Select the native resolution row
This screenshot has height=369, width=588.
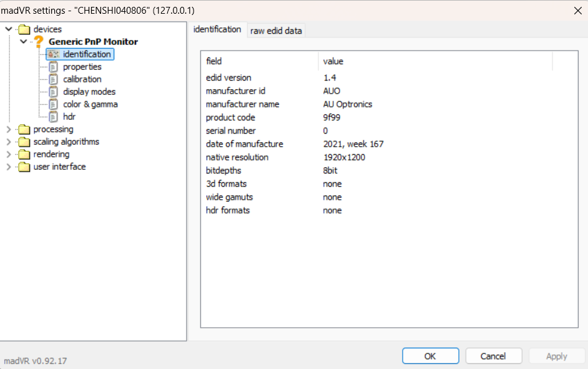click(390, 157)
